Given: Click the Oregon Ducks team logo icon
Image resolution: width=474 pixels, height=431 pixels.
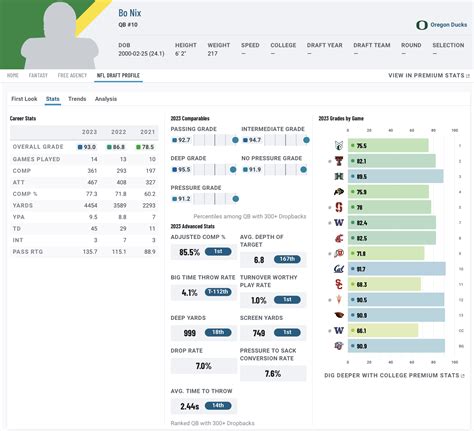Looking at the screenshot, I should click(x=422, y=25).
